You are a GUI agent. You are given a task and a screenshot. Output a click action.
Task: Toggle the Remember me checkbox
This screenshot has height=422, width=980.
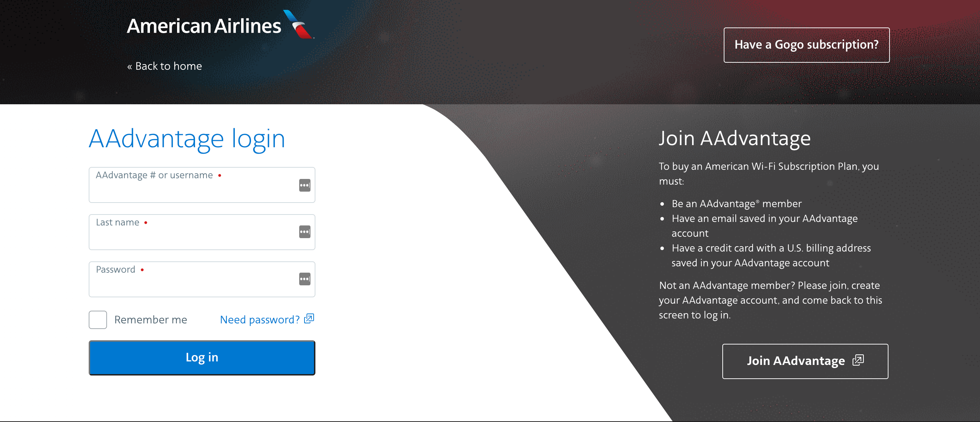[x=98, y=319]
